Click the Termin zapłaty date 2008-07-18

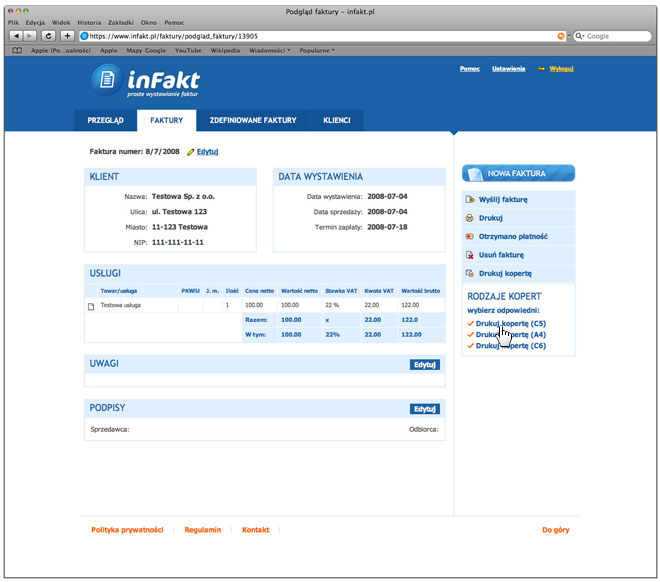[387, 227]
